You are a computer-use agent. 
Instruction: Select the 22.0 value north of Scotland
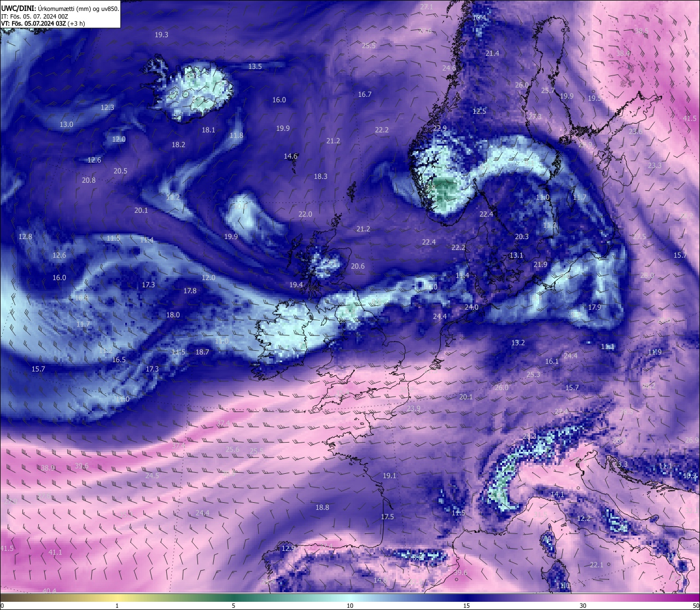305,214
